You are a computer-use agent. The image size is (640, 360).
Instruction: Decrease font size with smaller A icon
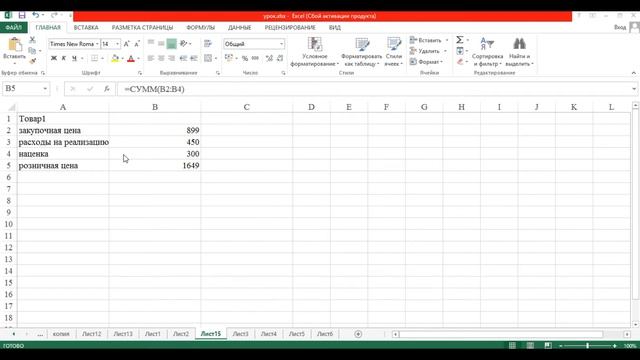point(137,44)
